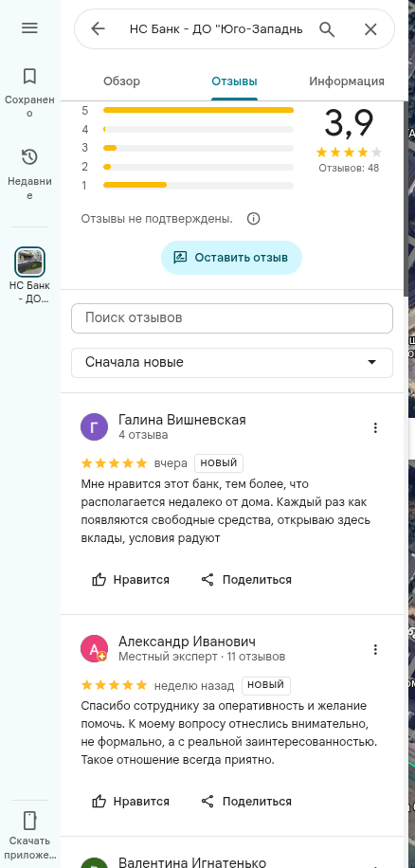This screenshot has height=868, width=415.
Task: Filter reviews by 1-star bar
Action: click(198, 185)
